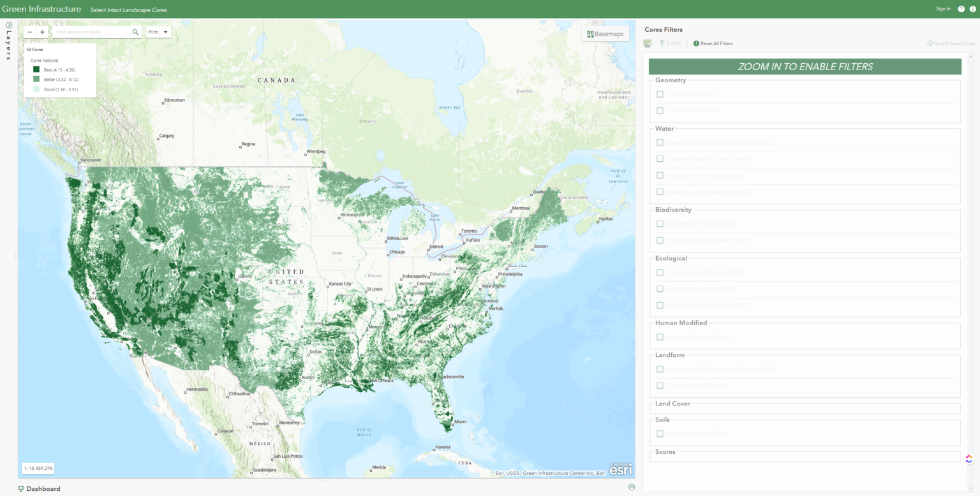This screenshot has width=980, height=496.
Task: Expand the Scores filter section
Action: (x=665, y=452)
